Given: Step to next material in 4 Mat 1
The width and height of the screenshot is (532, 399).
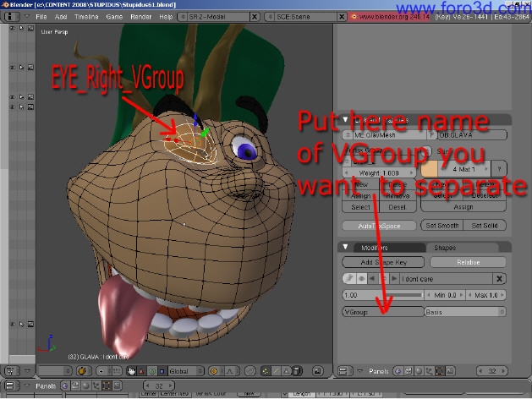Looking at the screenshot, I should pyautogui.click(x=485, y=168).
